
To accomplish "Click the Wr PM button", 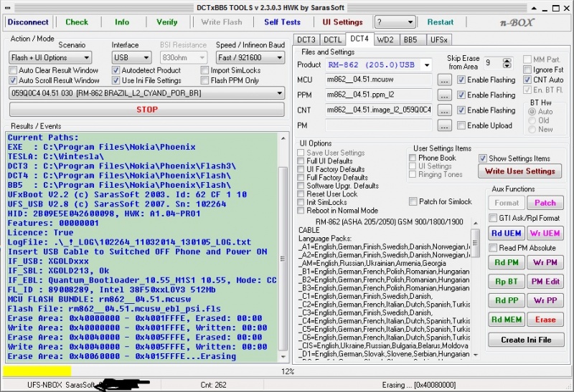I will tap(545, 262).
